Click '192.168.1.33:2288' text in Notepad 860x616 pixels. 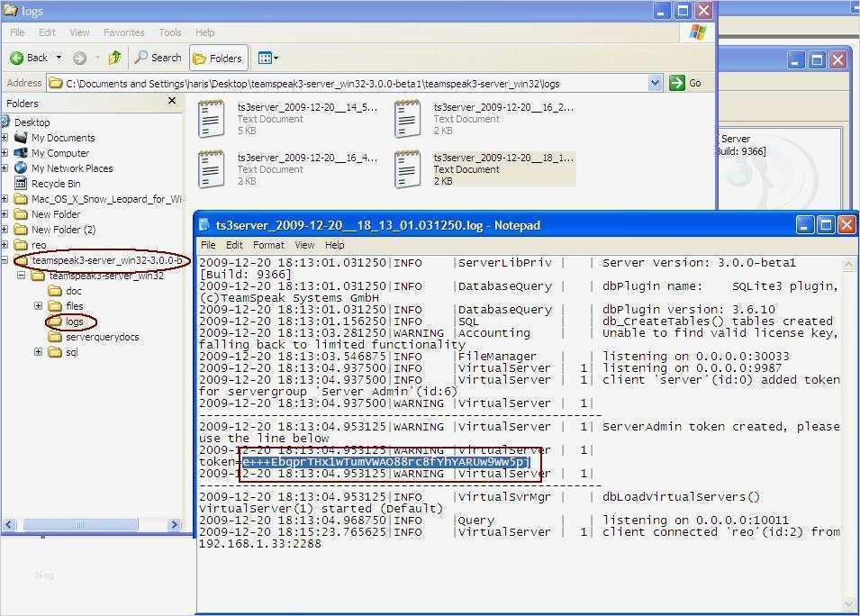(x=260, y=544)
